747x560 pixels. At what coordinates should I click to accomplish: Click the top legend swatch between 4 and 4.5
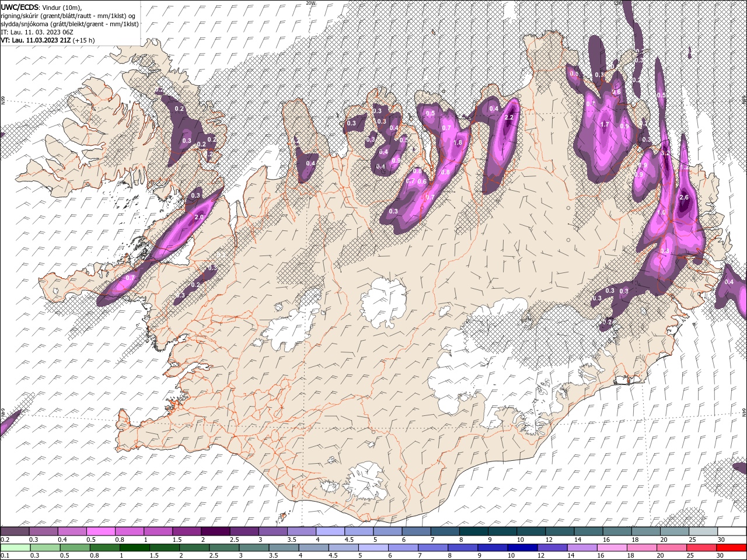coord(330,531)
